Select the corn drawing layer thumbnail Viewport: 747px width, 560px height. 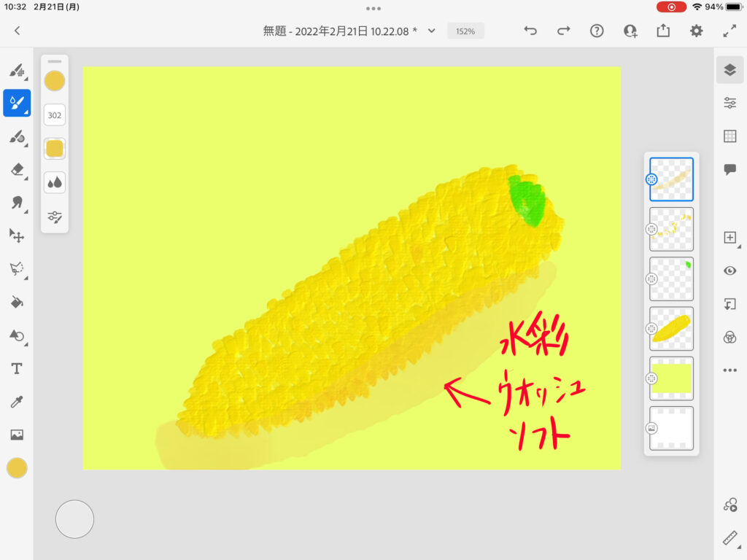pyautogui.click(x=671, y=328)
